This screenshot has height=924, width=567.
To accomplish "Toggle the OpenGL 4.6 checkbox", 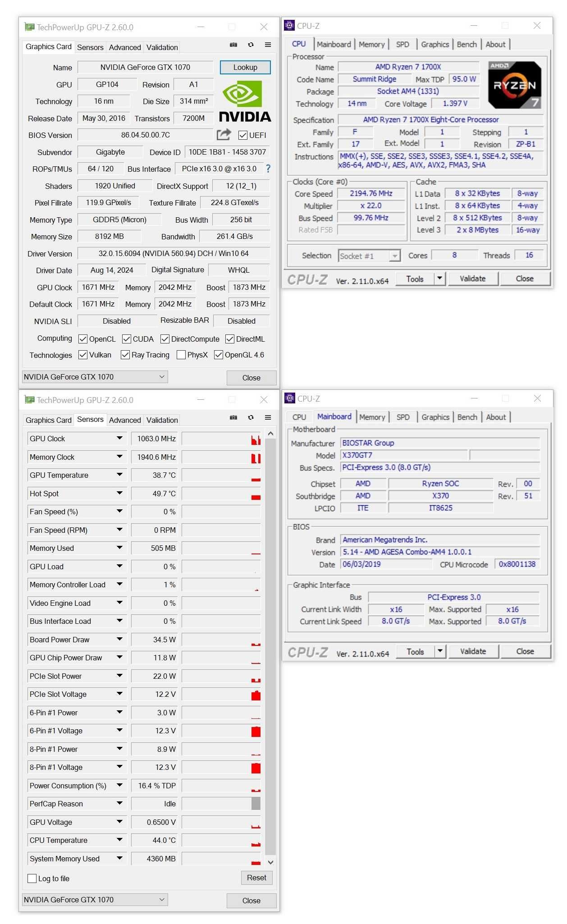I will pyautogui.click(x=219, y=355).
